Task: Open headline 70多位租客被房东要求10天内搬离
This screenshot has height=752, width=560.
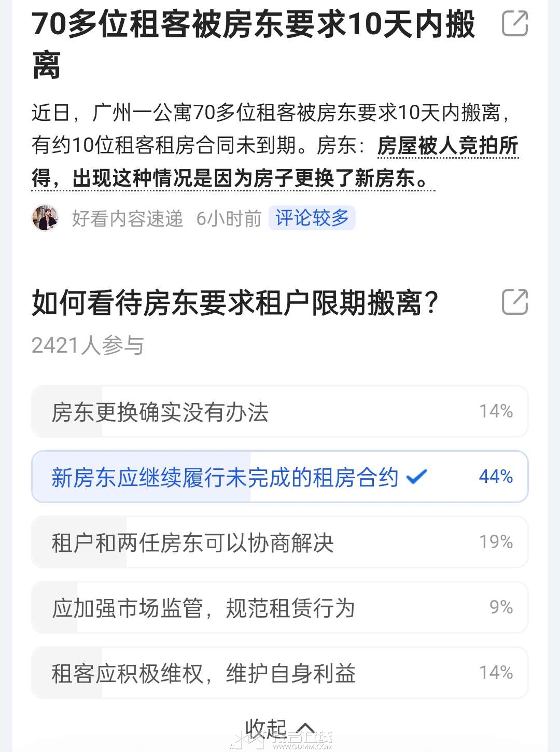Action: pyautogui.click(x=253, y=44)
